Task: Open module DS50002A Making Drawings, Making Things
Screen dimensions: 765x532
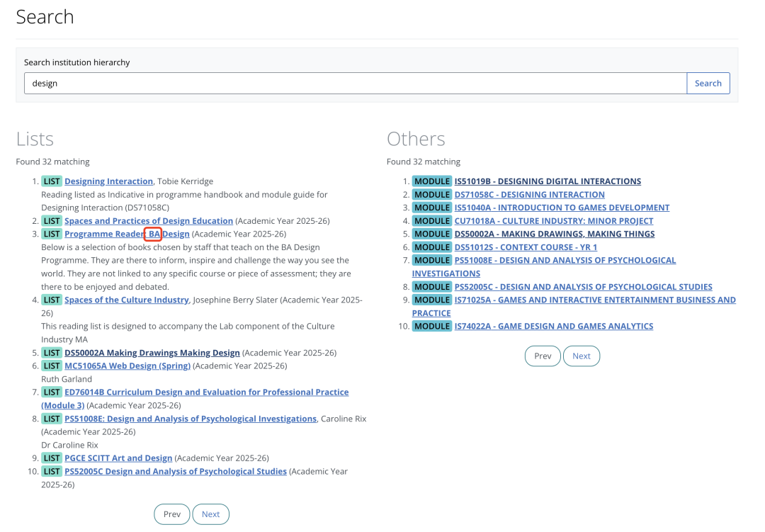Action: point(555,234)
